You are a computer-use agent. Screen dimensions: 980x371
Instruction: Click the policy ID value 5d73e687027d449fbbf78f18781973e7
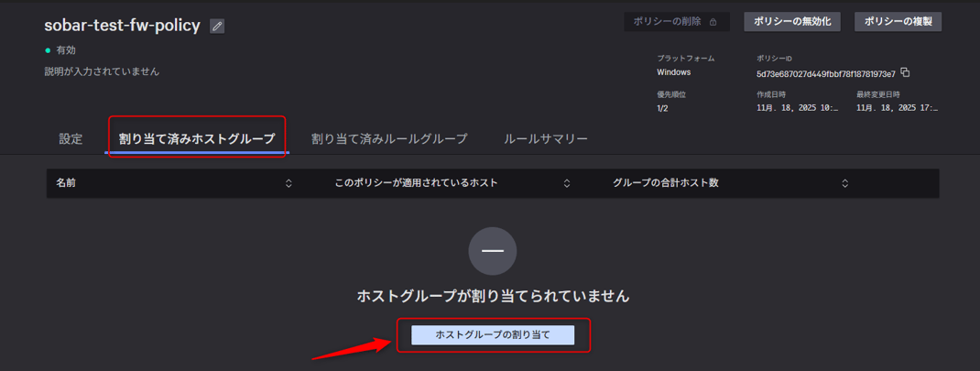(x=825, y=74)
